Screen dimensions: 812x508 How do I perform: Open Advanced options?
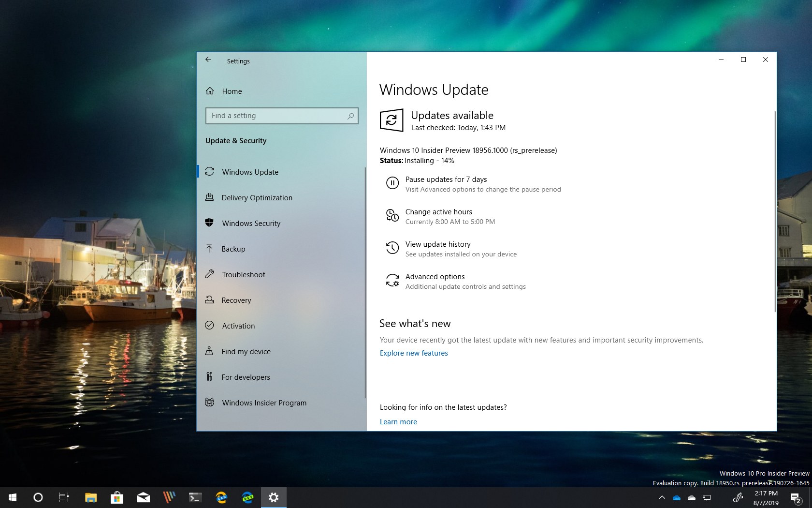(x=435, y=277)
